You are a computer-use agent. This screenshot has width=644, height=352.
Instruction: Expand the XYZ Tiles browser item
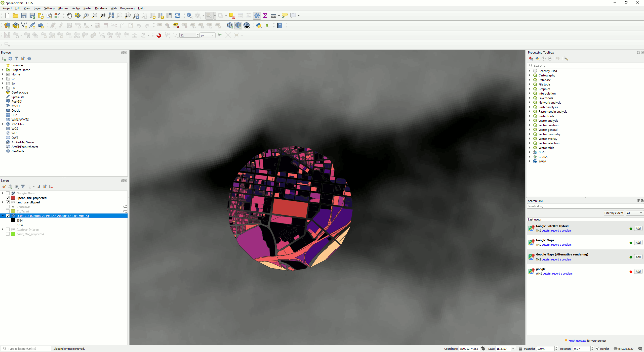click(3, 124)
